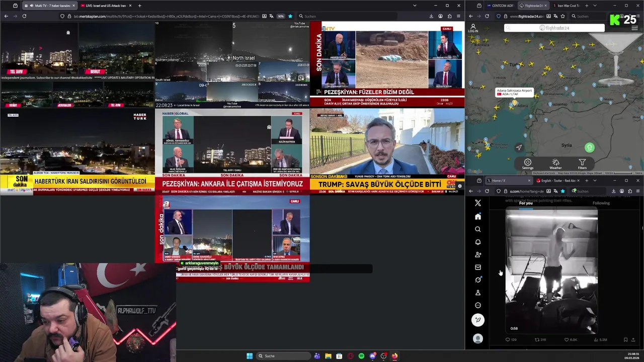Open X More options circle icon

click(478, 305)
